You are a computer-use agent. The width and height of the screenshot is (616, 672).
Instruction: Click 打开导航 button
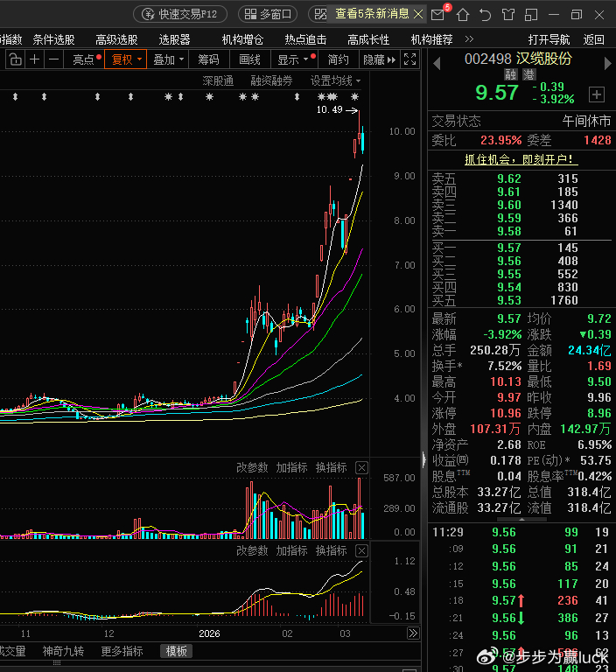(x=549, y=40)
